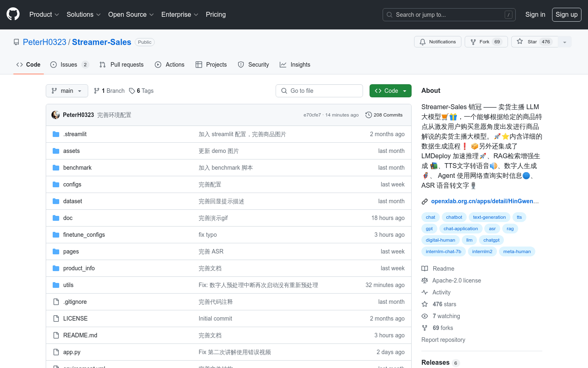Select the digital-human topic tag
This screenshot has width=588, height=368.
(440, 240)
